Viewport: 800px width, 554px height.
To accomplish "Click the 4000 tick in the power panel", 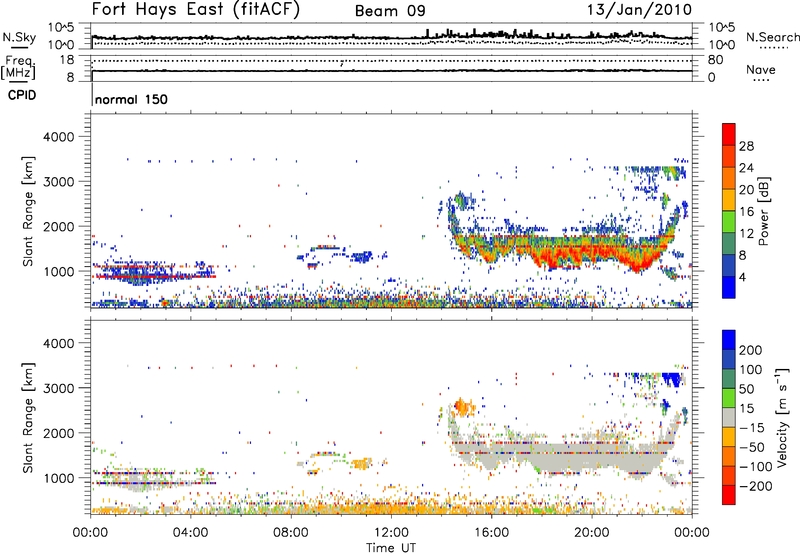I will (59, 137).
